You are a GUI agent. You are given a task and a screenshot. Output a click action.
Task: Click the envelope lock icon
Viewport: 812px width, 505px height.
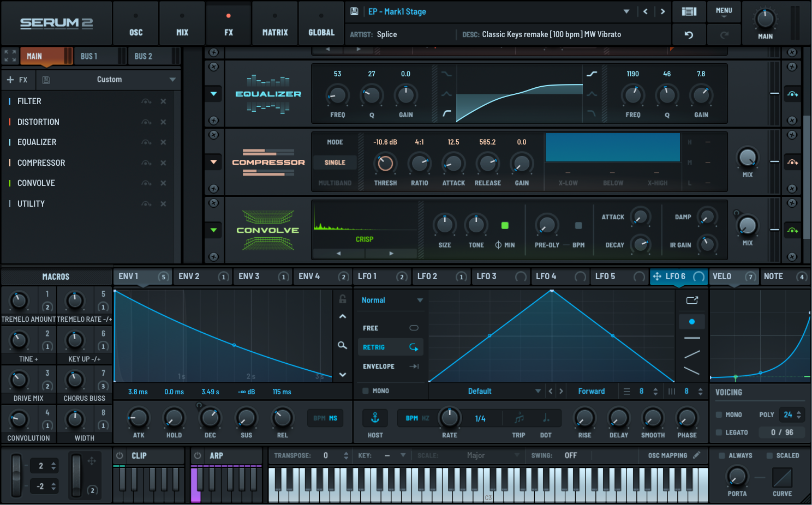click(343, 299)
